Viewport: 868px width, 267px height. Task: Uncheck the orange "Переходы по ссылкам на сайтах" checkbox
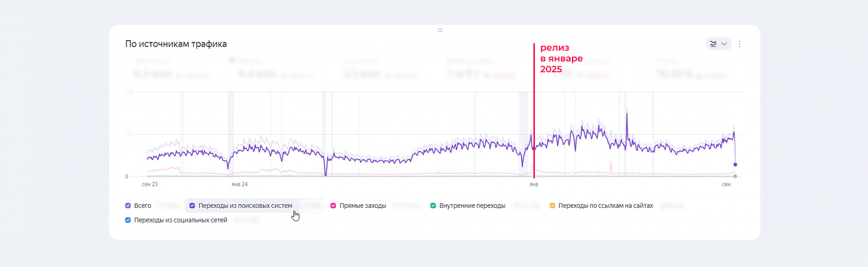(552, 206)
